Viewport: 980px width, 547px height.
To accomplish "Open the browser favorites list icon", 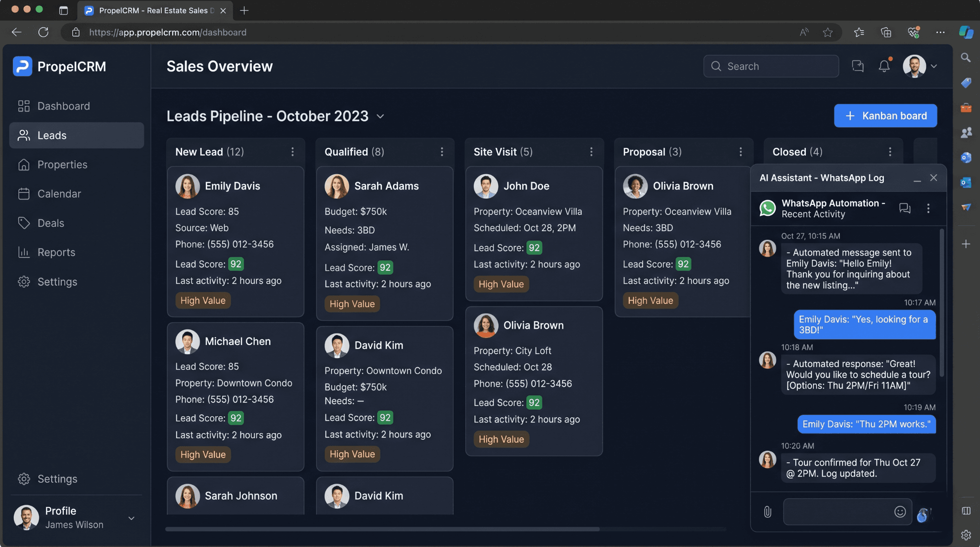I will tap(859, 32).
